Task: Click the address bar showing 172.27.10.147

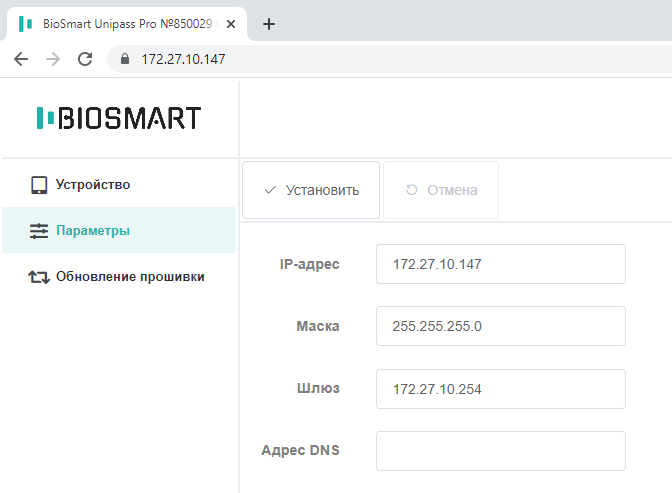Action: [x=389, y=59]
